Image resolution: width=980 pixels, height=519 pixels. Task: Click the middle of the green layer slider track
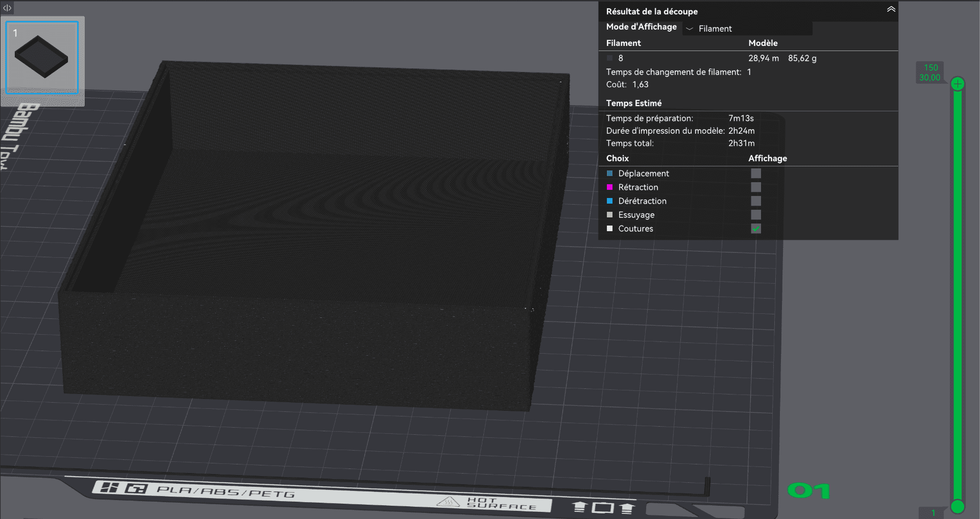point(958,295)
